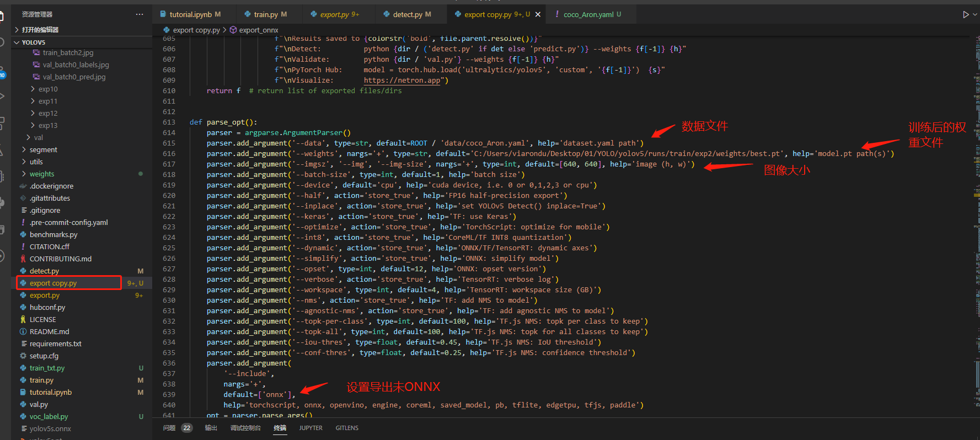Click the 22 problems count badge
Screen dimensions: 980x440
tap(187, 428)
